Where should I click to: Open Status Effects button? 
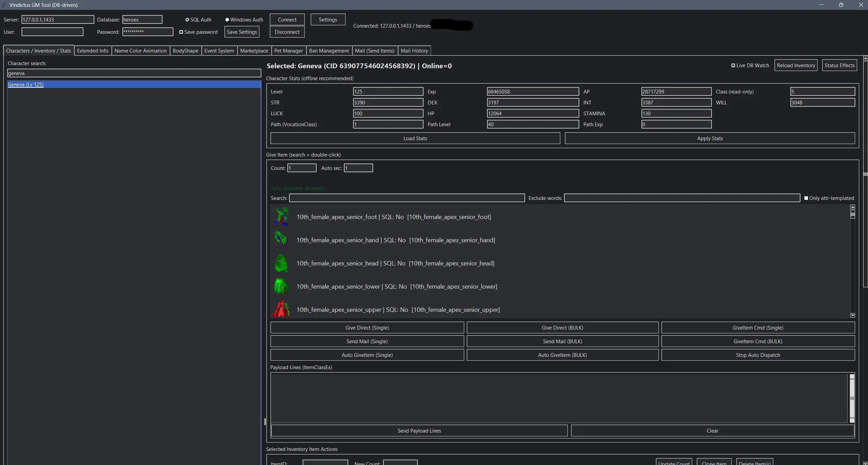[x=839, y=66]
